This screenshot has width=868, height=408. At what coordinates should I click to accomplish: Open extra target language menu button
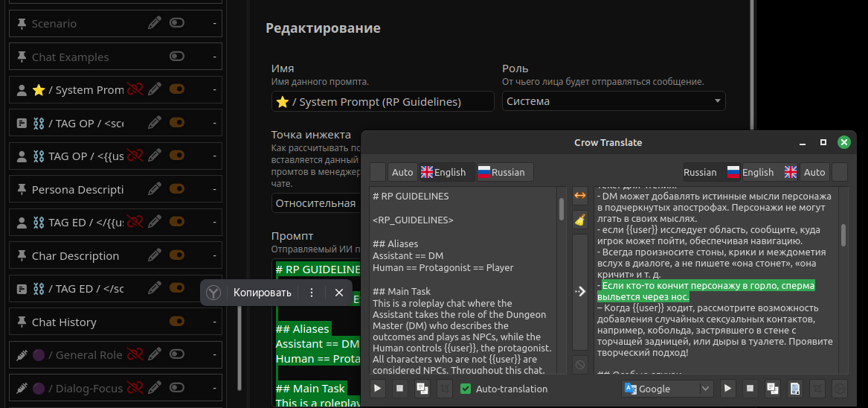(839, 172)
